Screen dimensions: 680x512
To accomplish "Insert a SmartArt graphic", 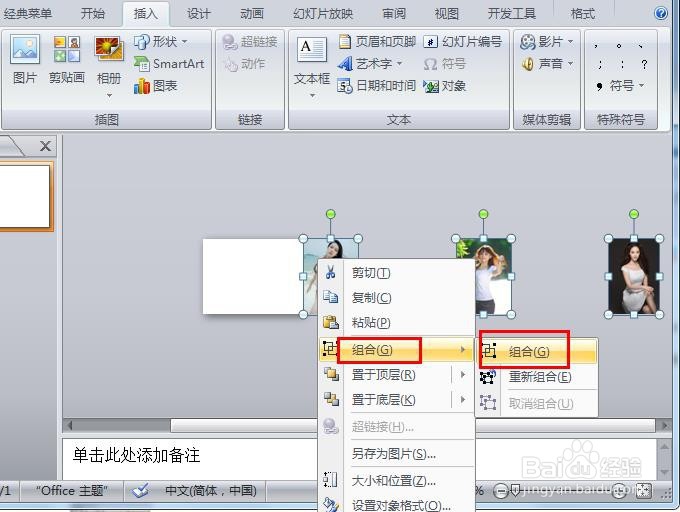I will tap(169, 64).
